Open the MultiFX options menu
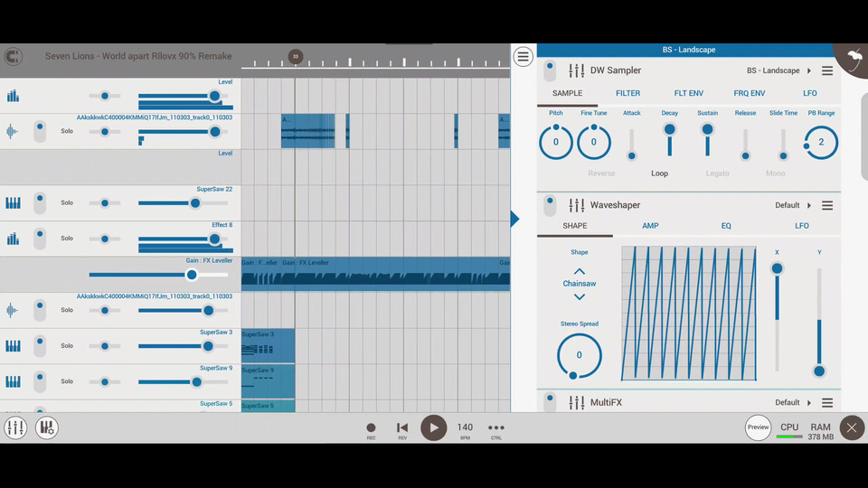 click(827, 403)
